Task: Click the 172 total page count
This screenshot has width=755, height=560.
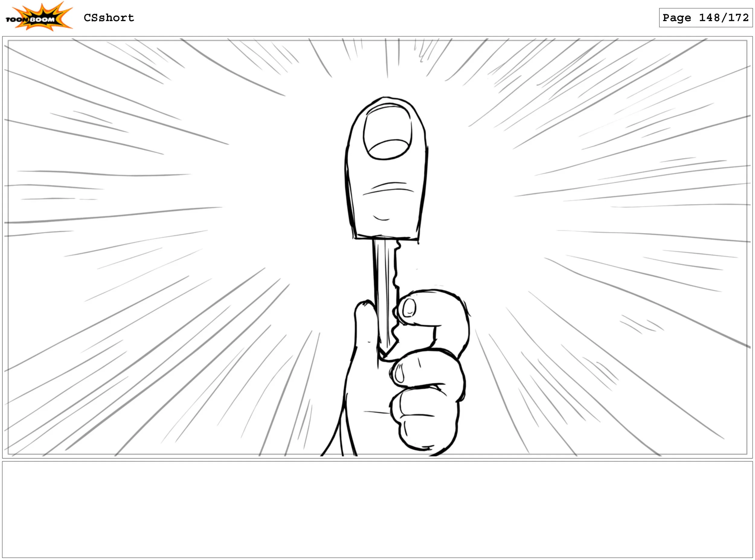Action: [x=738, y=18]
